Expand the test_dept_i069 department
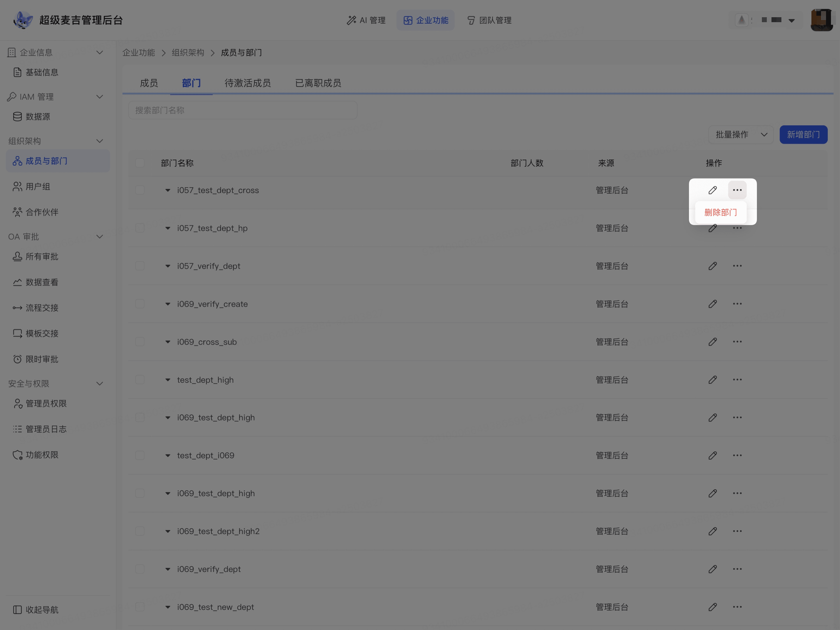The image size is (840, 630). [x=167, y=455]
